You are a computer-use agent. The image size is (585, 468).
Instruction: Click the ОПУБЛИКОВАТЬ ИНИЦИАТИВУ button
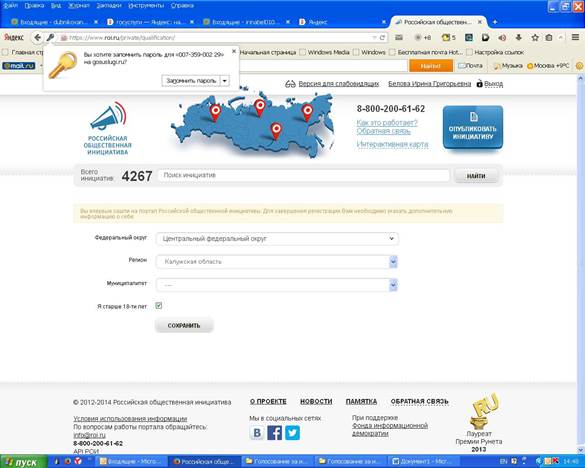[x=473, y=128]
